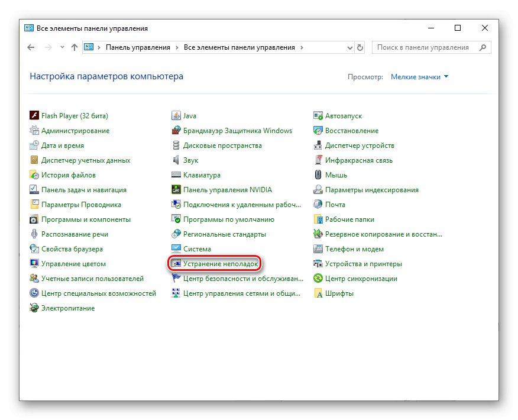Open Центр управления сетями link

tap(242, 293)
